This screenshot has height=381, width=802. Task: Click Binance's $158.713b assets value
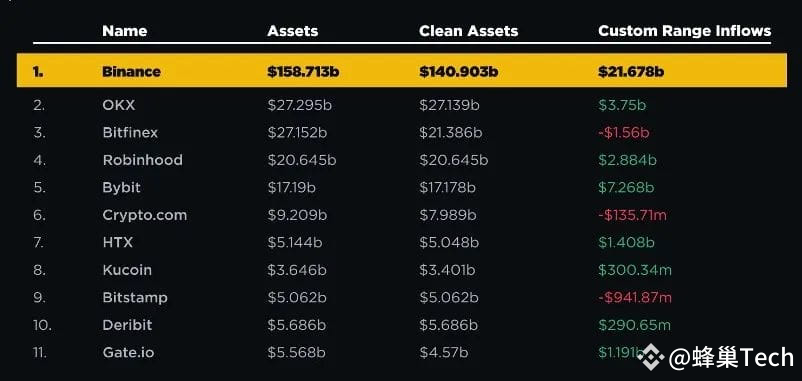[303, 72]
